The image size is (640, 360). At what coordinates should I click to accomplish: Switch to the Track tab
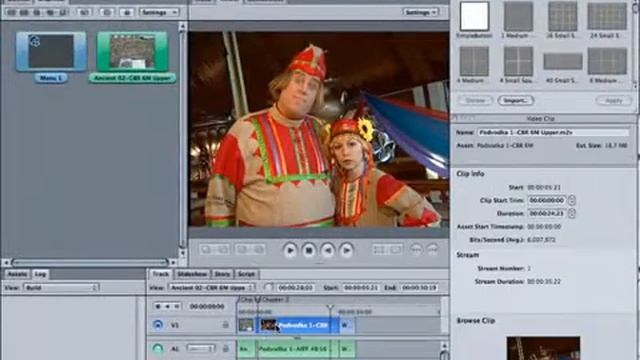[160, 274]
